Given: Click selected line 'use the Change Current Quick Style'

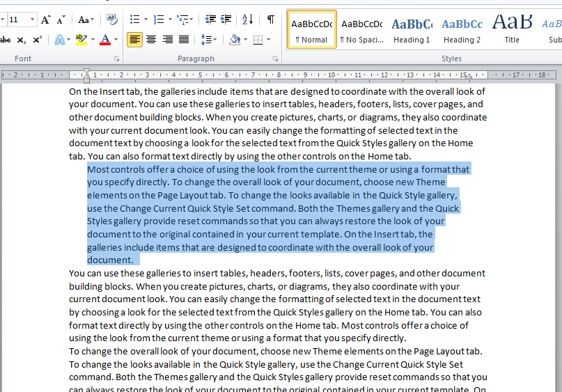Looking at the screenshot, I should tap(273, 208).
